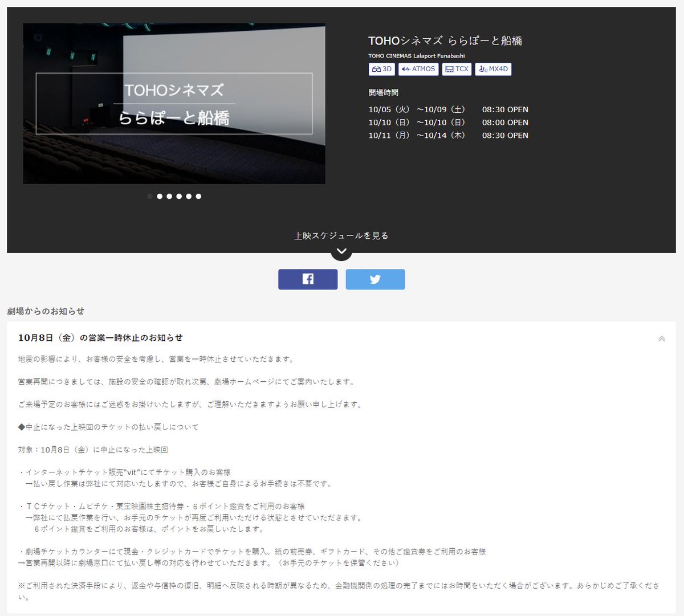Click the 10/10(日) 08:00 OPEN row
The image size is (684, 616).
pyautogui.click(x=448, y=123)
